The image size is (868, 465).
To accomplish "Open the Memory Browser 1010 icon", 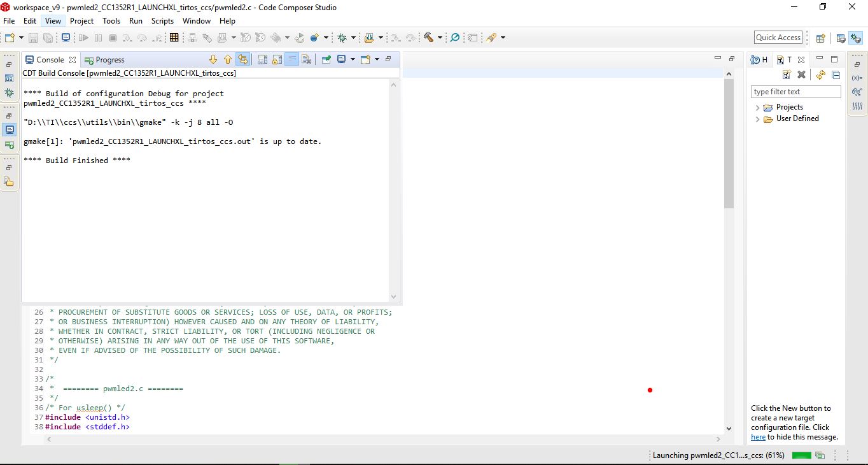I will point(857,105).
